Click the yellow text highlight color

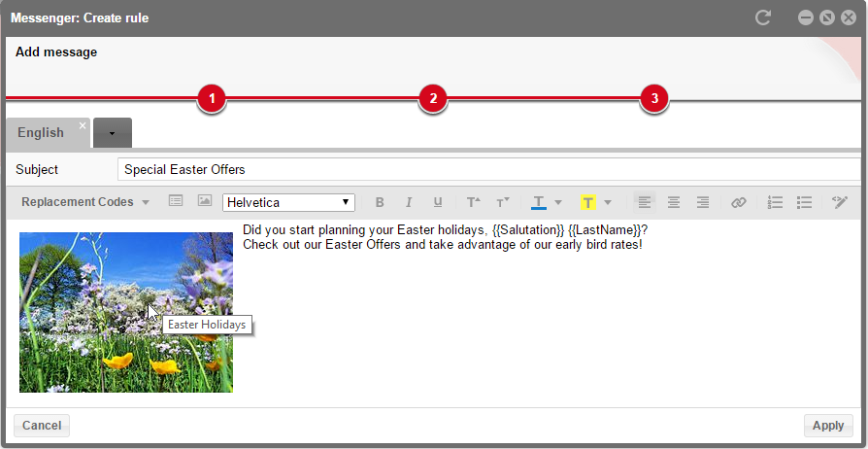(x=587, y=202)
